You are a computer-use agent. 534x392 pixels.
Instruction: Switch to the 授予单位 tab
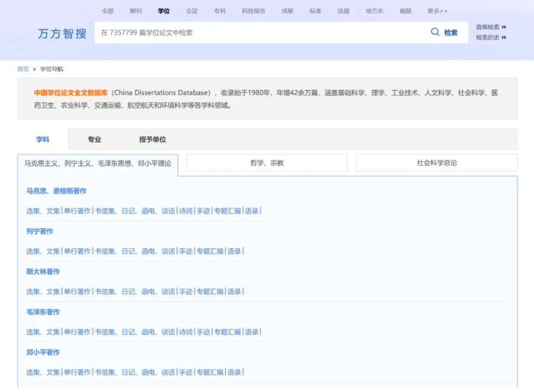[x=152, y=139]
